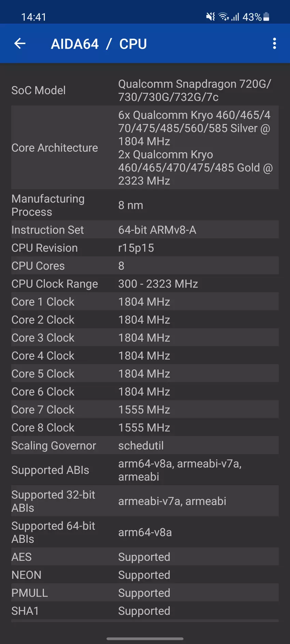Tap the battery icon in status bar
Image resolution: width=290 pixels, height=644 pixels.
(266, 17)
